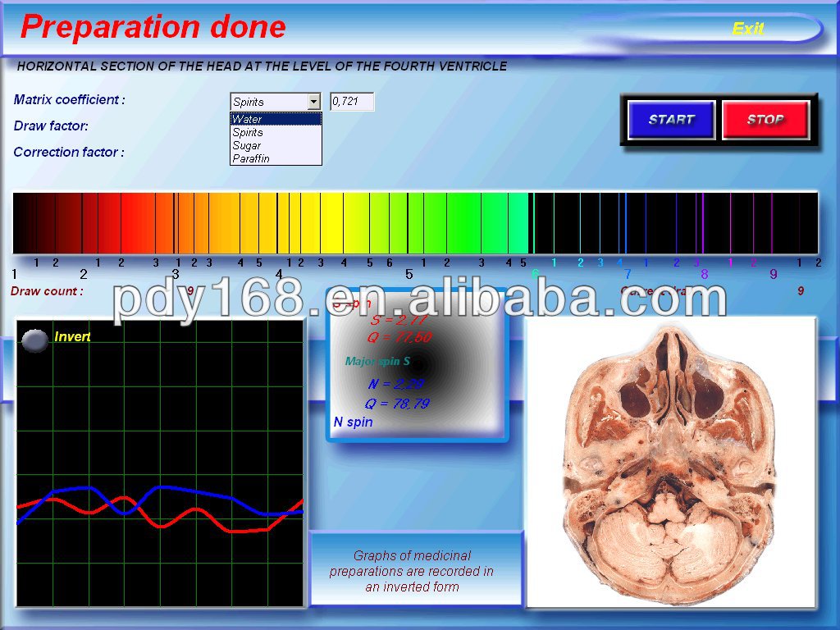Choose Sugar from the dropdown list
The image size is (840, 630).
tap(276, 145)
